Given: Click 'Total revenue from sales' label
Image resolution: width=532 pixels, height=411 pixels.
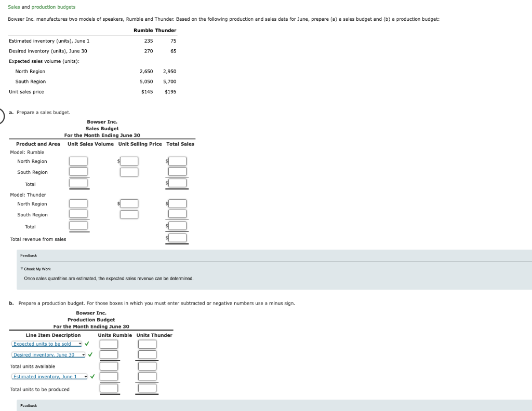Looking at the screenshot, I should coord(38,239).
